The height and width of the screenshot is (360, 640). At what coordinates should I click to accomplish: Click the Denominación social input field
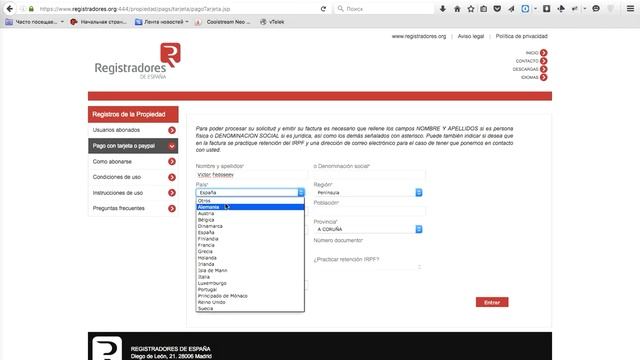tap(369, 175)
